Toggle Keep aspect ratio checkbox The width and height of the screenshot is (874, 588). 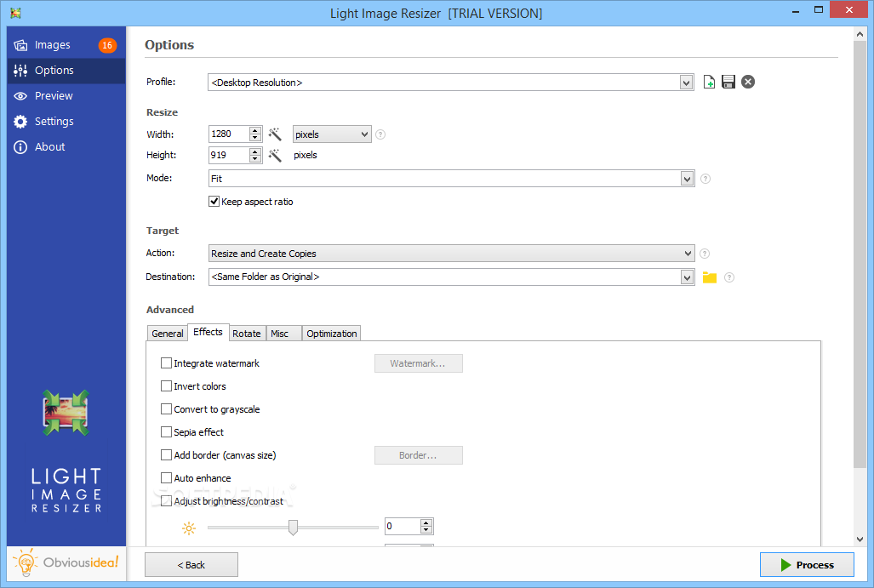[x=214, y=202]
